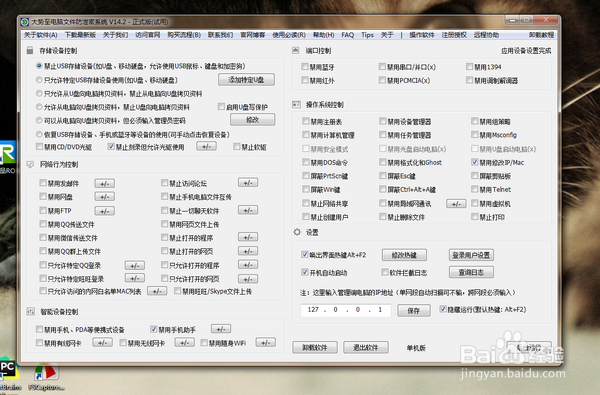This screenshot has width=600, height=395.
Task: Open +/- list for 只允许打开的网页
Action: 248,279
